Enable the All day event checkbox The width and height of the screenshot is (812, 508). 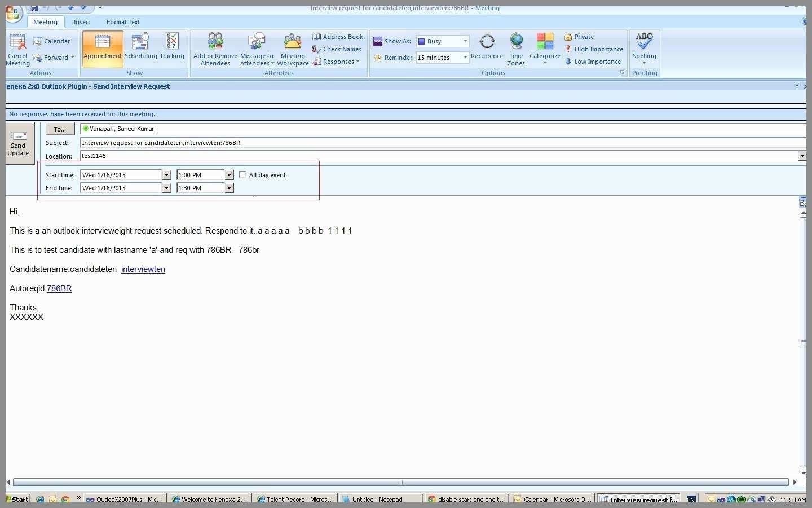242,175
